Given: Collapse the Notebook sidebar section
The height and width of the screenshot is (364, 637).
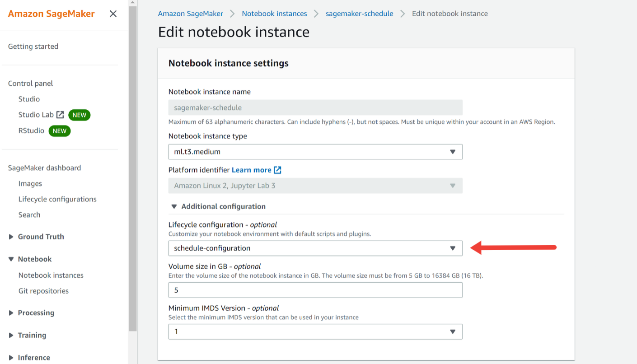Looking at the screenshot, I should point(11,259).
